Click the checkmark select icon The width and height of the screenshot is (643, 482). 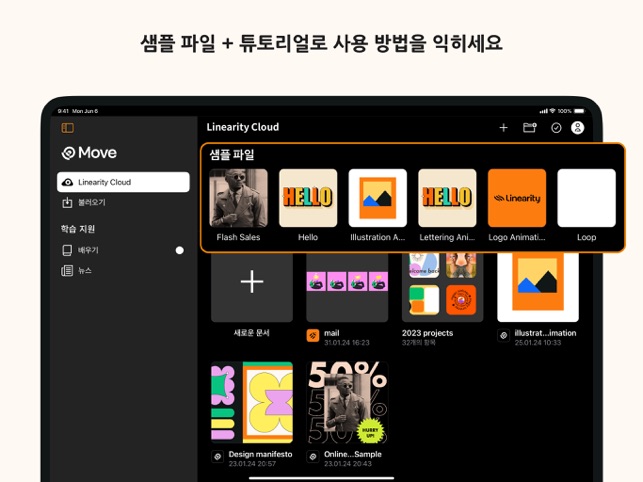[556, 128]
